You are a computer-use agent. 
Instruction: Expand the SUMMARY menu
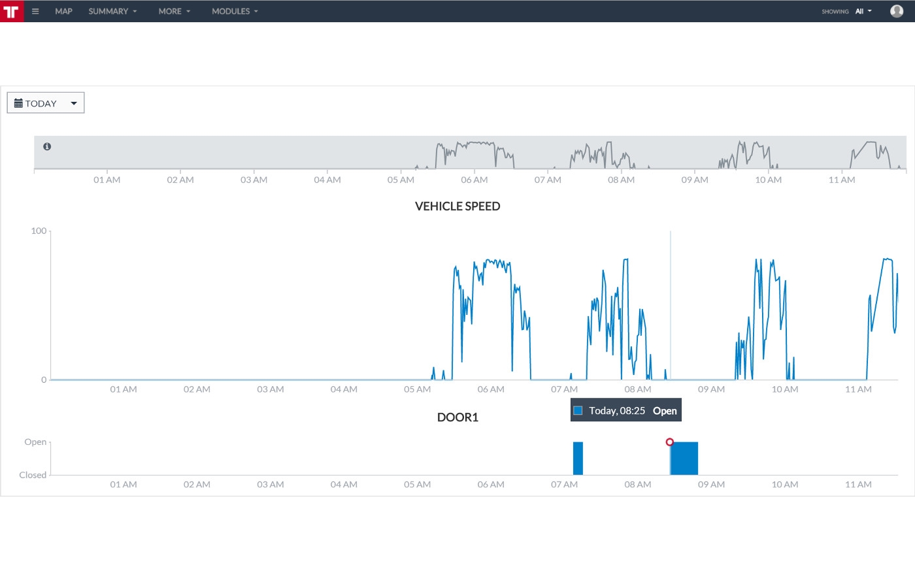click(x=112, y=11)
